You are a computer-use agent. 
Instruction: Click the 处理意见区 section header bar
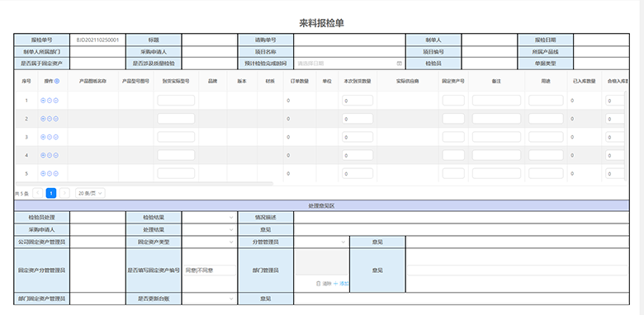(x=321, y=206)
